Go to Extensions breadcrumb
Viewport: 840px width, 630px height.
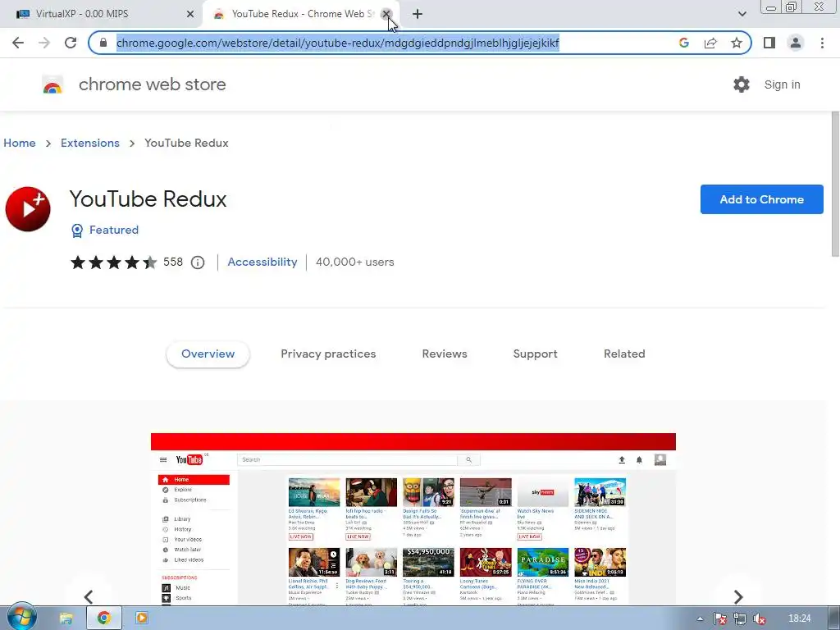click(x=90, y=143)
